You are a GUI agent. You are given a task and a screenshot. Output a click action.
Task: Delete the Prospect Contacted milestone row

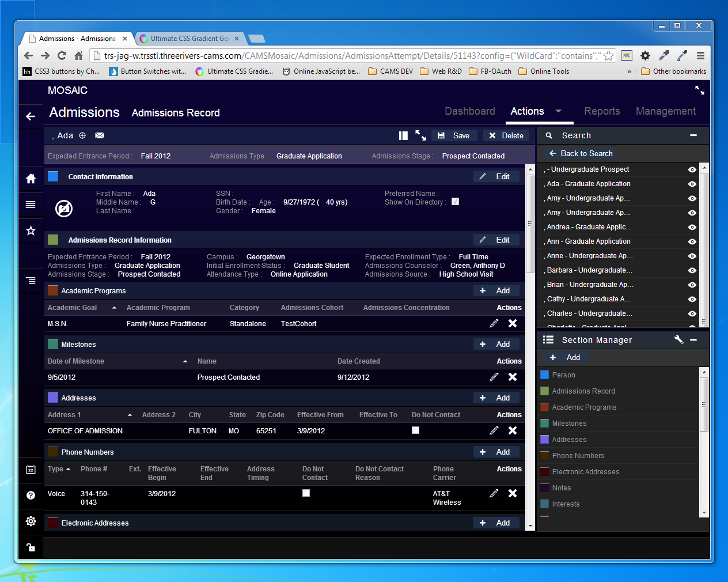click(x=512, y=377)
